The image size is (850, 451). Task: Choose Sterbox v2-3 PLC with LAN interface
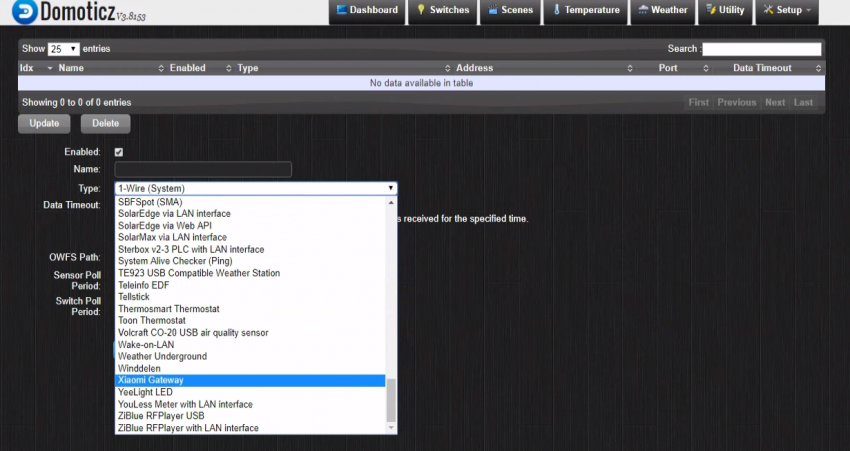coord(250,249)
